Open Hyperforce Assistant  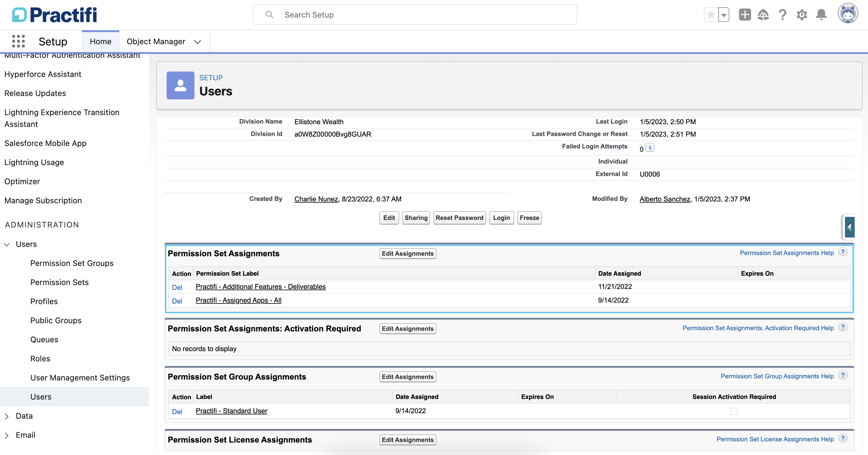[x=43, y=74]
